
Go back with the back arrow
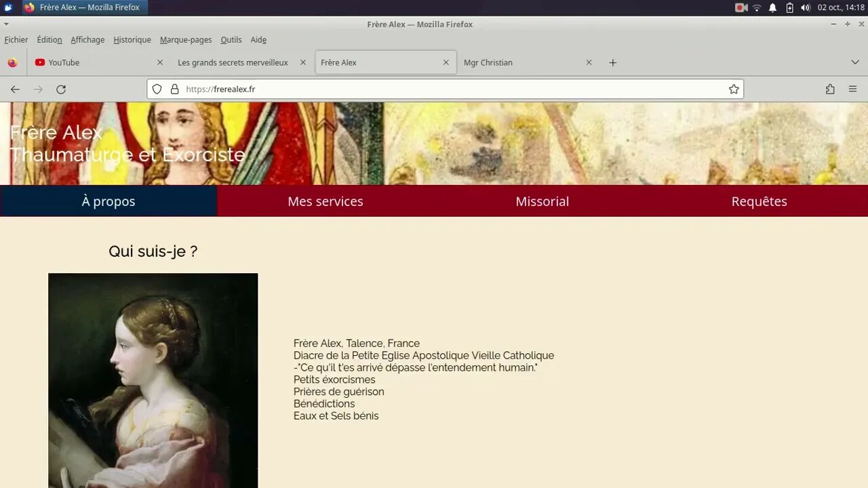tap(15, 89)
